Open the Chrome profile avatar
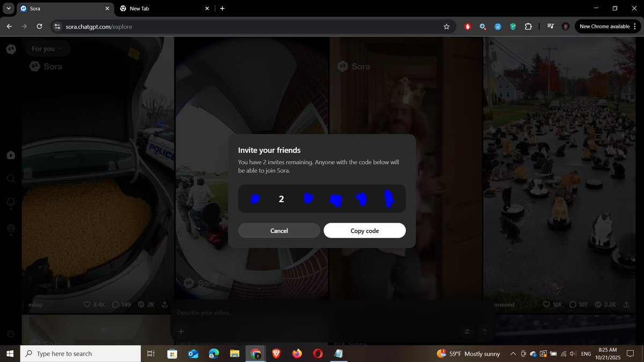Image resolution: width=644 pixels, height=362 pixels. (566, 26)
